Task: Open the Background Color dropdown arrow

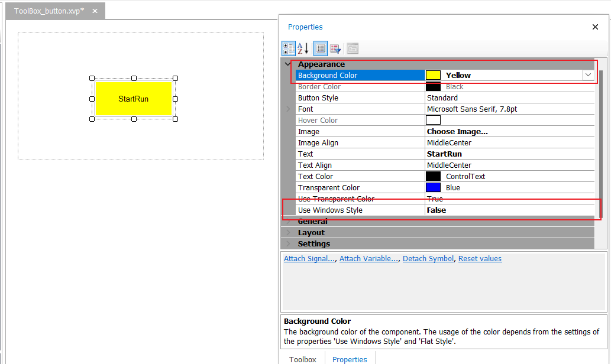Action: tap(588, 75)
